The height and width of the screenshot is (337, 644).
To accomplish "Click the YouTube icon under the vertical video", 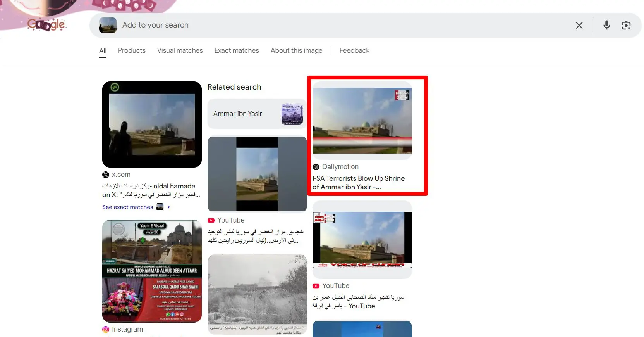I will tap(211, 220).
